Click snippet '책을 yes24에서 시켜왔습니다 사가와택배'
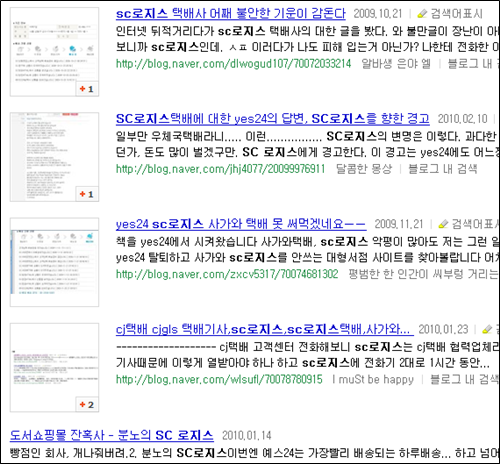Viewport: 500px width, 464px height. (215, 241)
